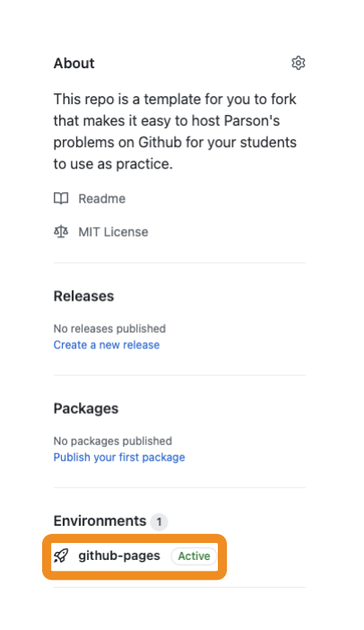364x630 pixels.
Task: Click the rocket icon next to github-pages
Action: coord(61,556)
